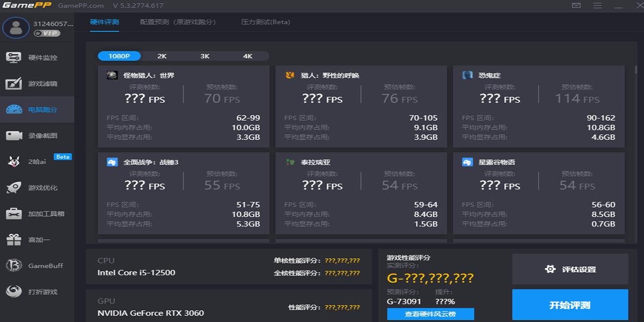Click the VIP badge under username
Viewport: 644px width, 322px height.
coord(46,33)
